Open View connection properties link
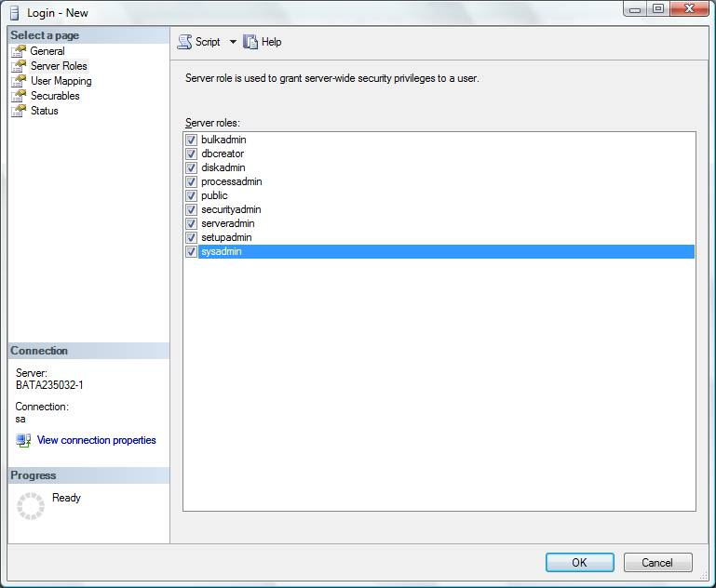This screenshot has width=716, height=588. 96,440
